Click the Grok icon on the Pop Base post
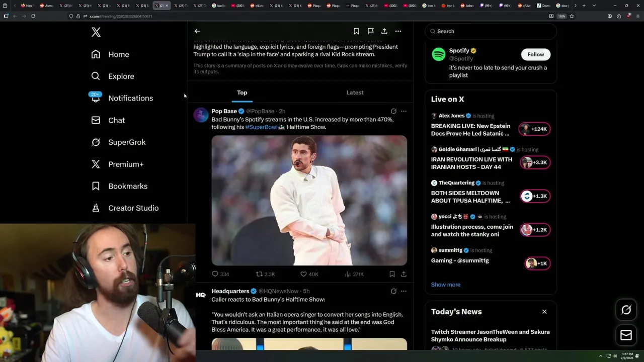Screen dimensions: 644x362 click(393, 111)
